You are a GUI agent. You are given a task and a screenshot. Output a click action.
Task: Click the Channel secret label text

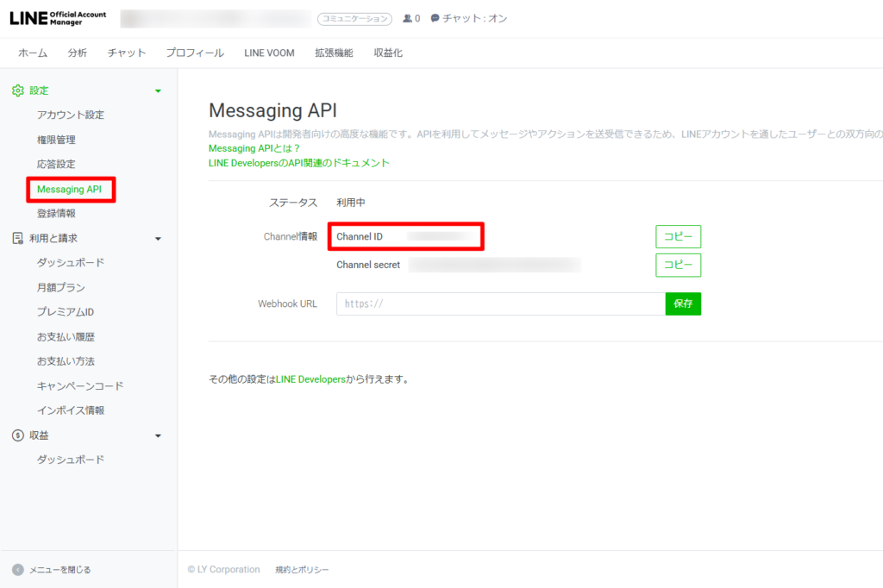tap(368, 265)
